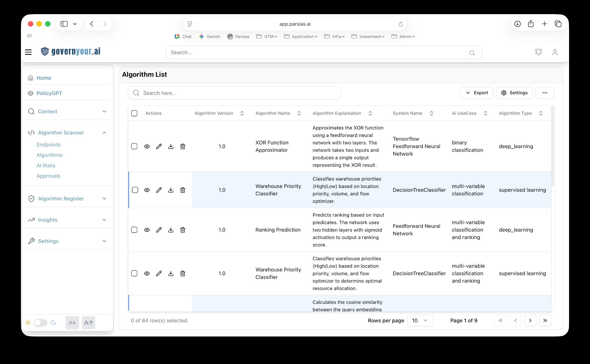Check the select-all rows checkbox
Viewport: 590px width, 364px height.
[134, 113]
